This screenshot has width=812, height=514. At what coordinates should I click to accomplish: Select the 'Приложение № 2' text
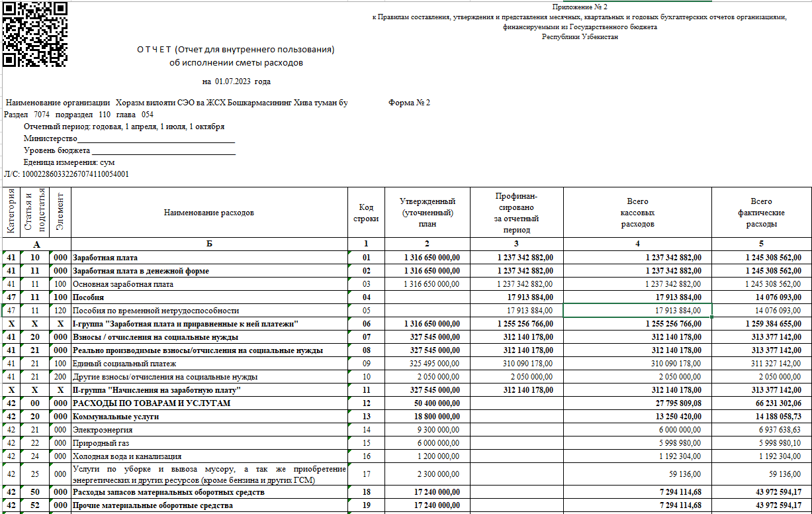(x=579, y=7)
